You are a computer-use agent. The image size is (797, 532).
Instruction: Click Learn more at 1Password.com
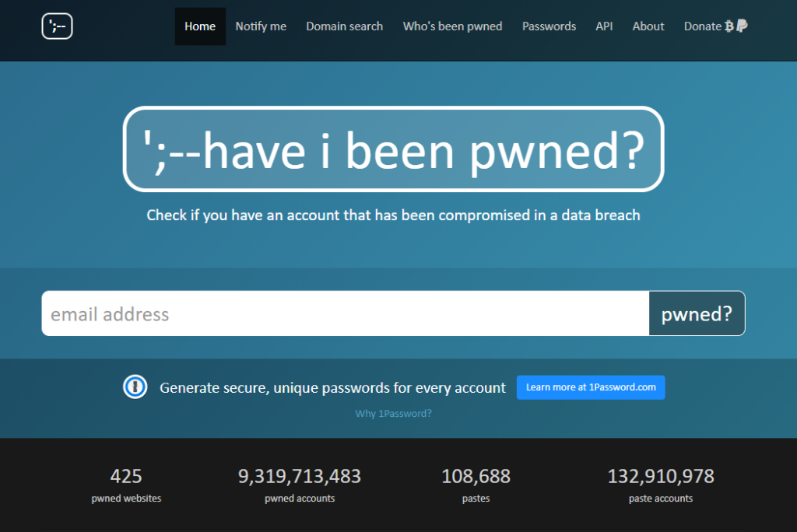591,387
